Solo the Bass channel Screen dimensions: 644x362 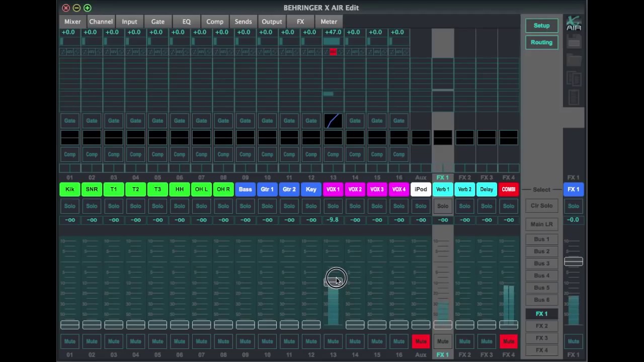(245, 206)
